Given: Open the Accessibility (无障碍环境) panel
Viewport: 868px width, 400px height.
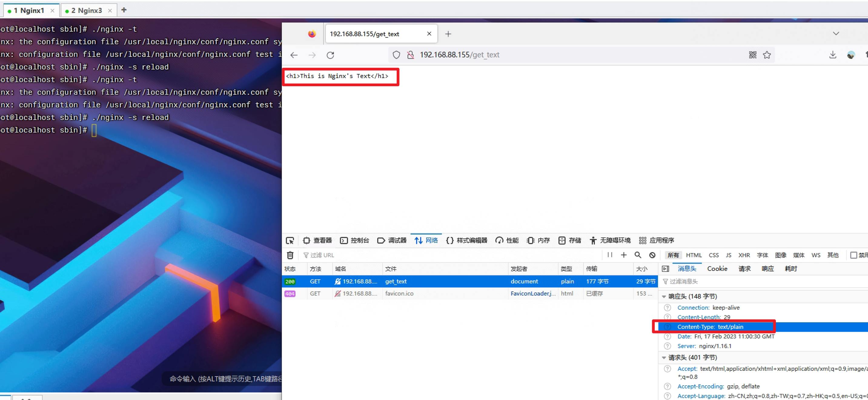Looking at the screenshot, I should (610, 240).
